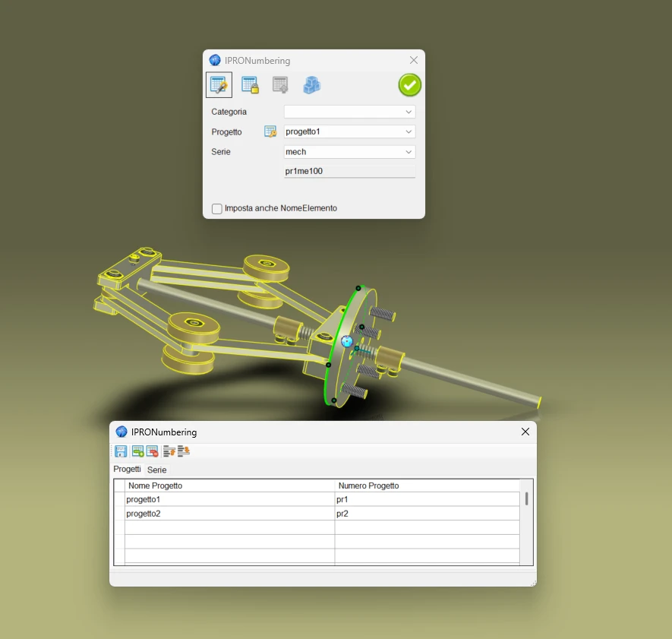Switch to the Serie tab

click(156, 470)
